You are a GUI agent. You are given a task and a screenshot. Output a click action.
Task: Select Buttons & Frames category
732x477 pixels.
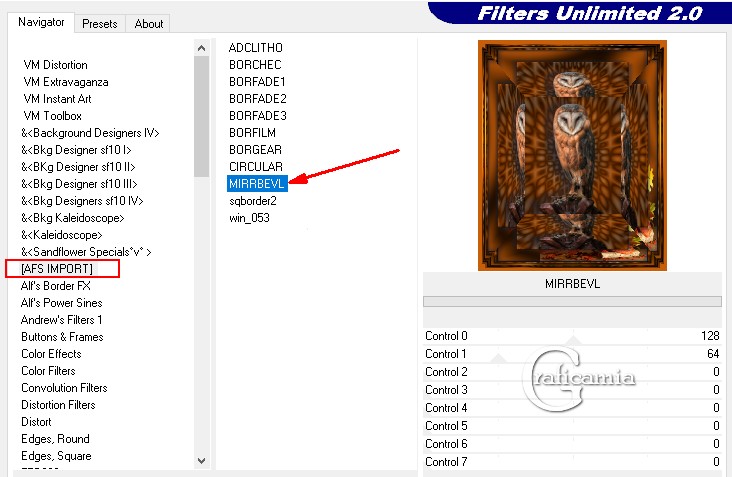click(62, 337)
